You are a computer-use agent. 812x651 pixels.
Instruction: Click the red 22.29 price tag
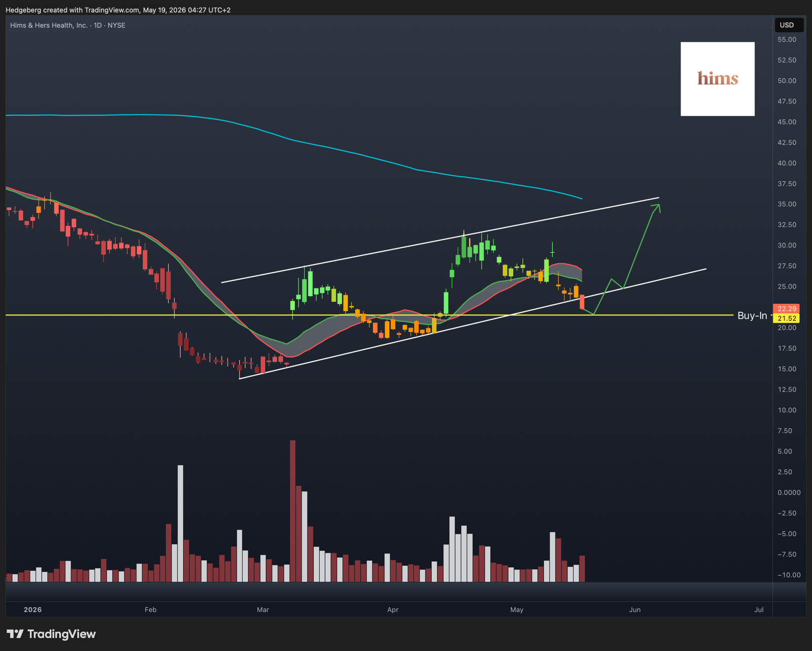click(786, 309)
